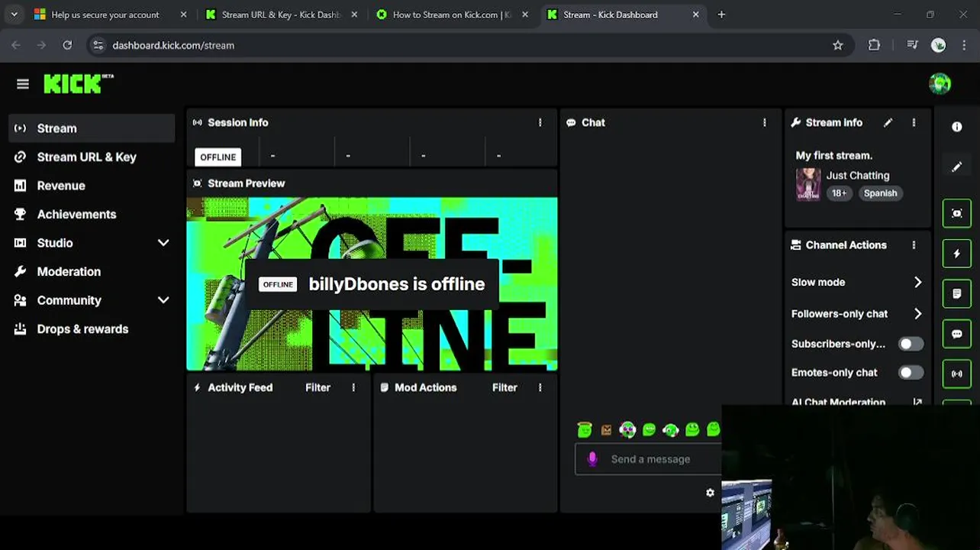Toggle Emotes-only chat switch
The height and width of the screenshot is (550, 980).
[911, 373]
